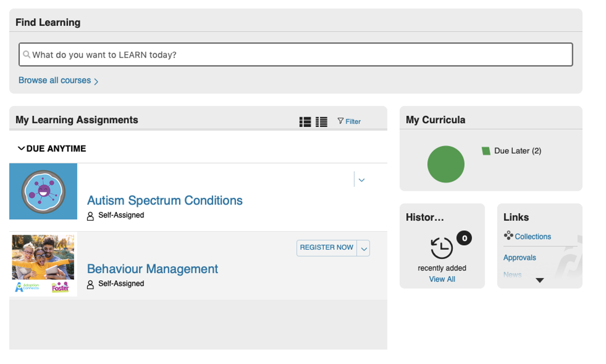
Task: Click the Collections icon in Links
Action: 508,236
